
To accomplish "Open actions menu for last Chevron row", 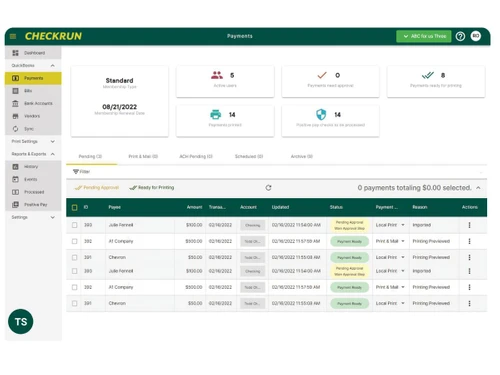I will 469,303.
